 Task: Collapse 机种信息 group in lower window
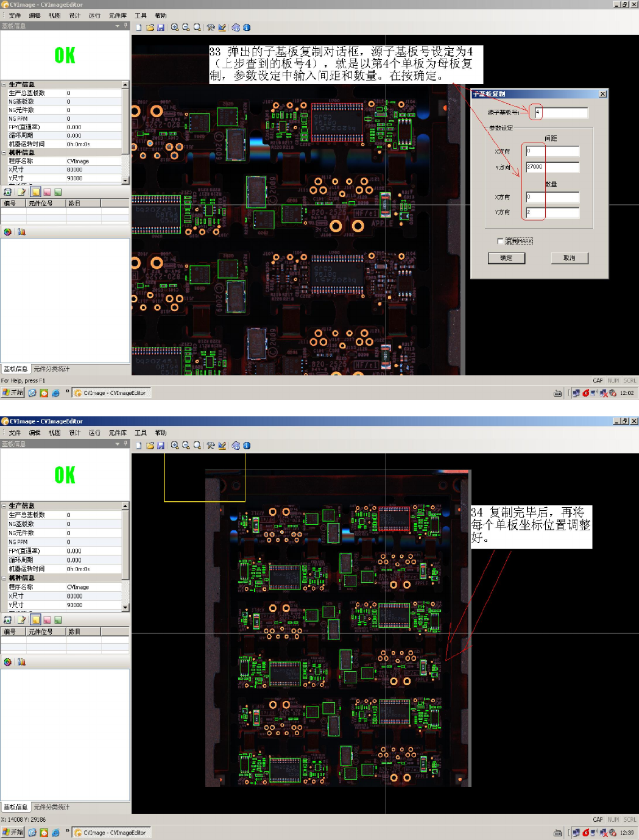(4, 578)
